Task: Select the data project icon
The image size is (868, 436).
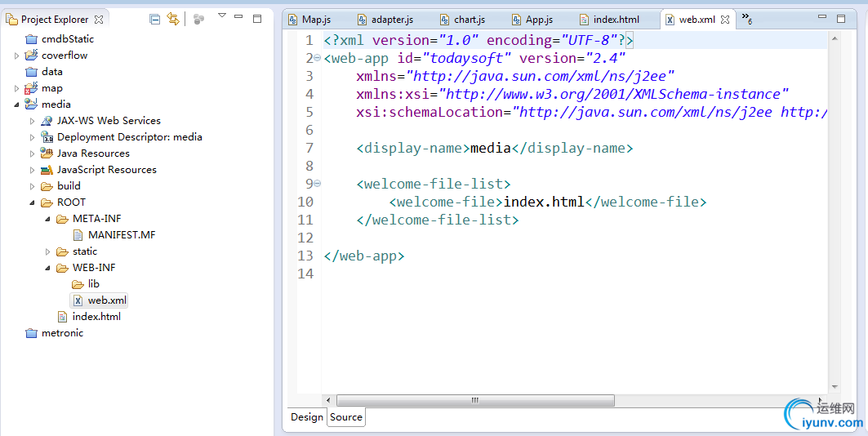Action: [32, 72]
